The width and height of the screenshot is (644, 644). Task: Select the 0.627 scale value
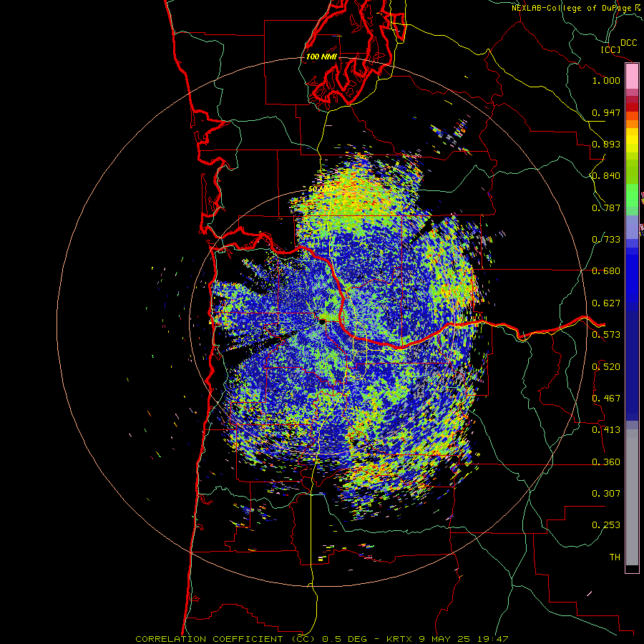coord(606,303)
